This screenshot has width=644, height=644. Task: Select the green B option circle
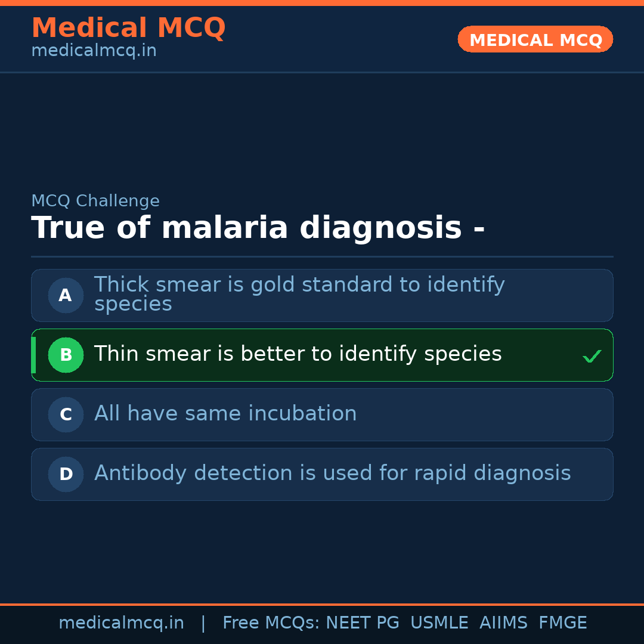66,355
